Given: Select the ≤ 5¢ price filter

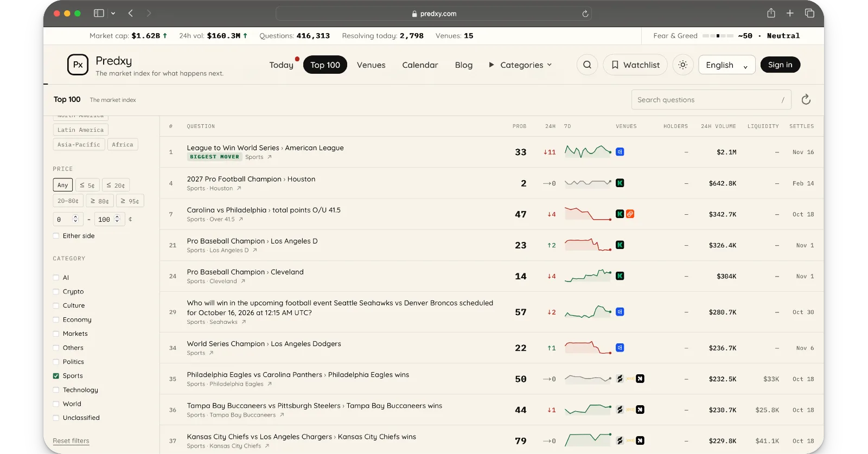Looking at the screenshot, I should coord(87,185).
